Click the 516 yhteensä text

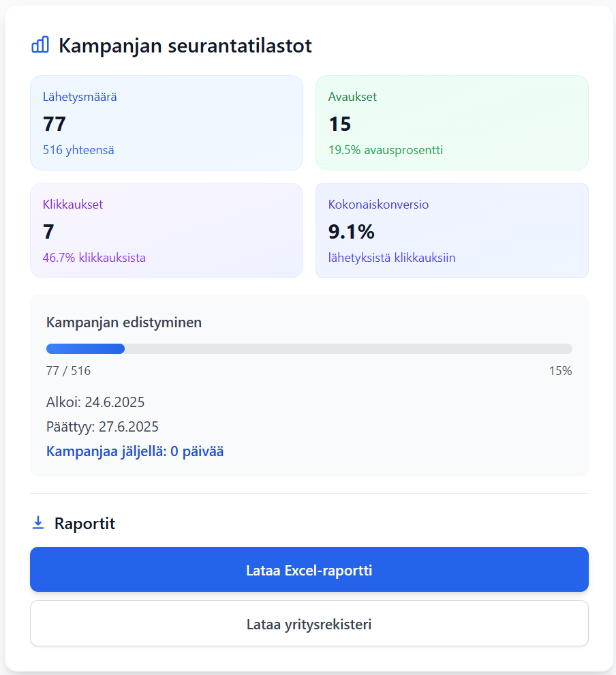click(x=78, y=150)
